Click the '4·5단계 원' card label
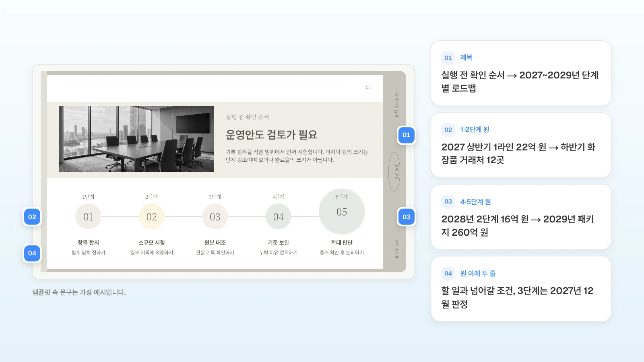This screenshot has width=644, height=362. (475, 202)
